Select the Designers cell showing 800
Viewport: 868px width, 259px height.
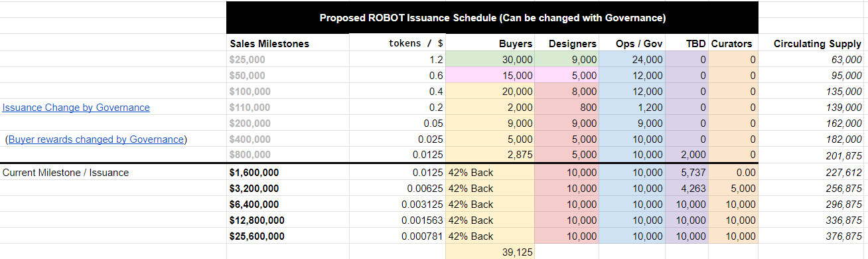tap(567, 108)
